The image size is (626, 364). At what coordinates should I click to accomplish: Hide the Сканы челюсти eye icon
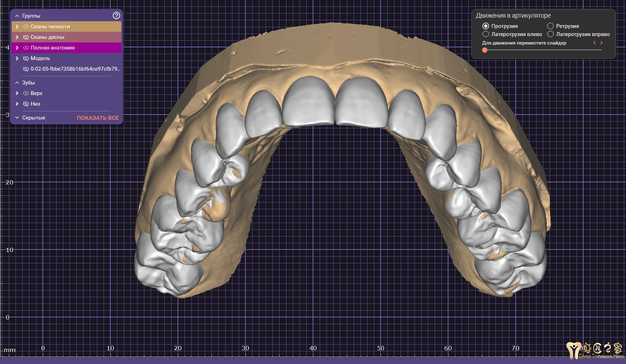pyautogui.click(x=26, y=27)
